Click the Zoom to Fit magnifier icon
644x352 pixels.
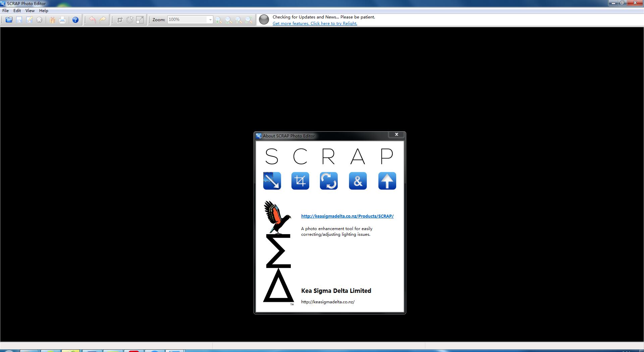[x=249, y=20]
